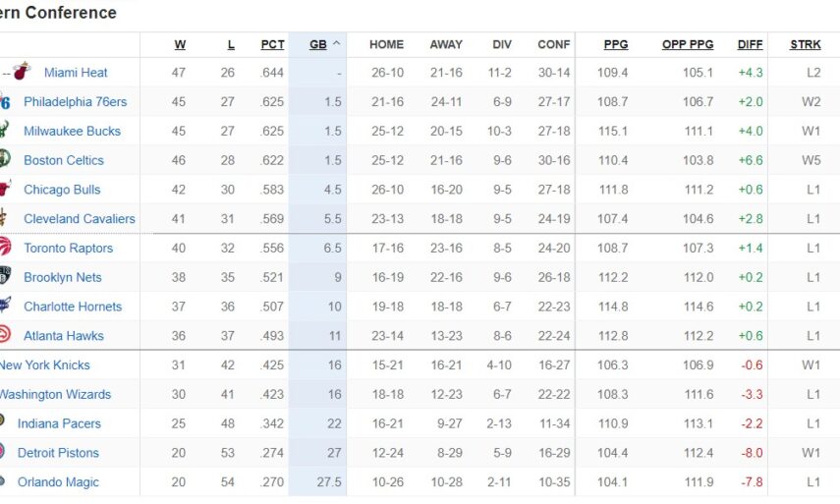Open the Philadelphia 76ers team link
This screenshot has height=504, width=840.
[x=75, y=101]
